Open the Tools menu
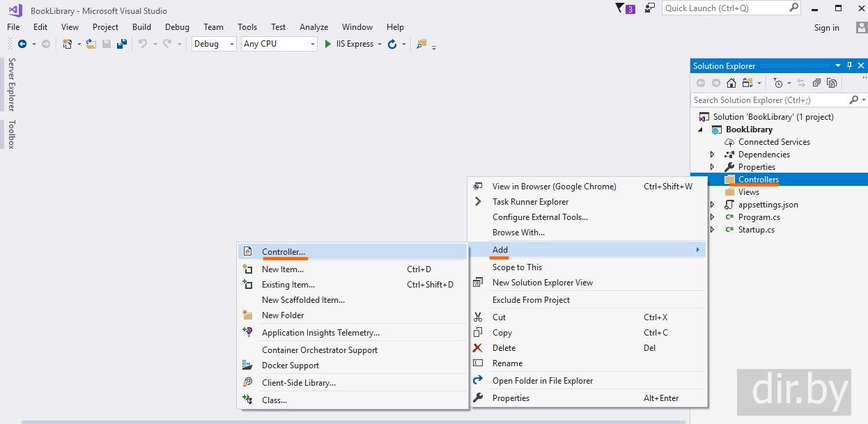 point(247,27)
